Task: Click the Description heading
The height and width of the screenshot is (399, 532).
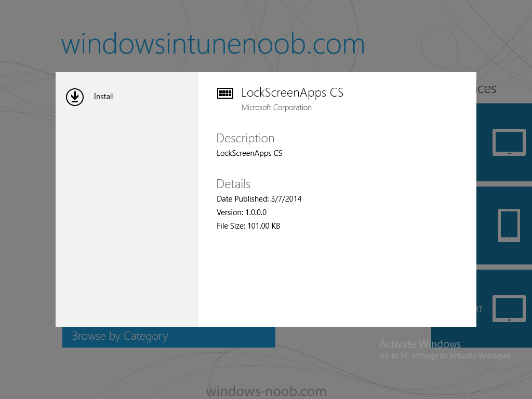Action: pyautogui.click(x=245, y=138)
